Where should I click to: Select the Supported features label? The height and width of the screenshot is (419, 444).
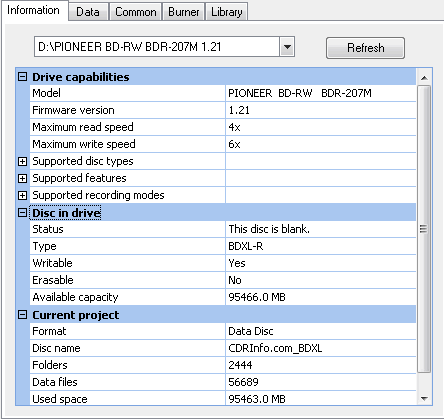pyautogui.click(x=79, y=178)
